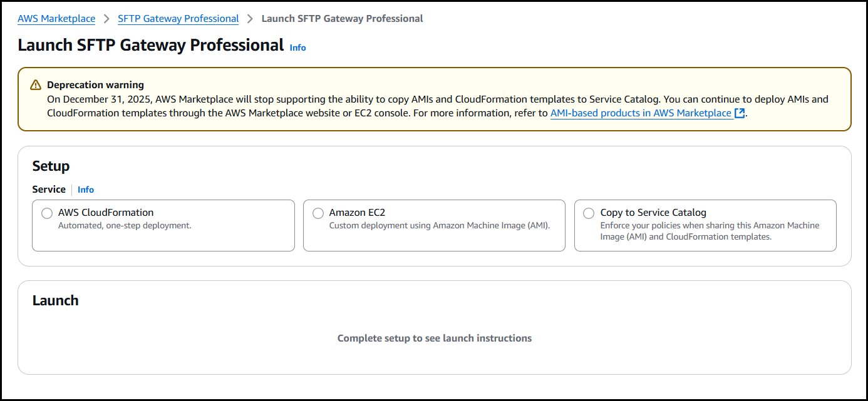Click the second breadcrumb chevron before the current page

[x=250, y=19]
